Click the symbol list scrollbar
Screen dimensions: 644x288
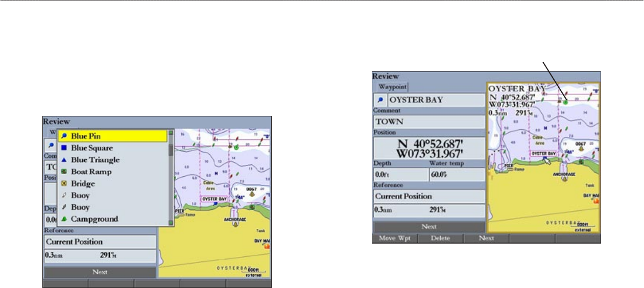[171, 178]
